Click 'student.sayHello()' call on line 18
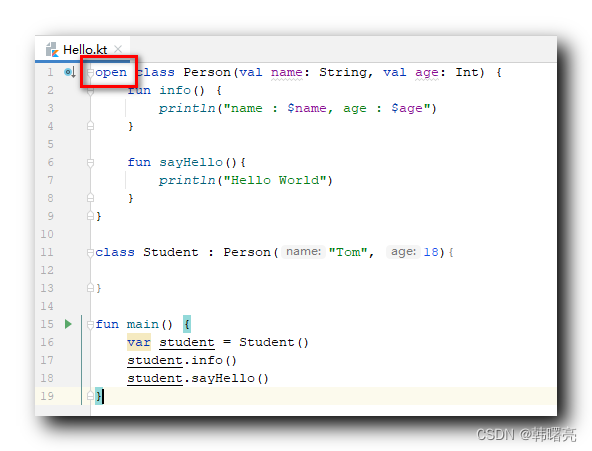Screen dimensions: 592x451 pyautogui.click(x=198, y=379)
